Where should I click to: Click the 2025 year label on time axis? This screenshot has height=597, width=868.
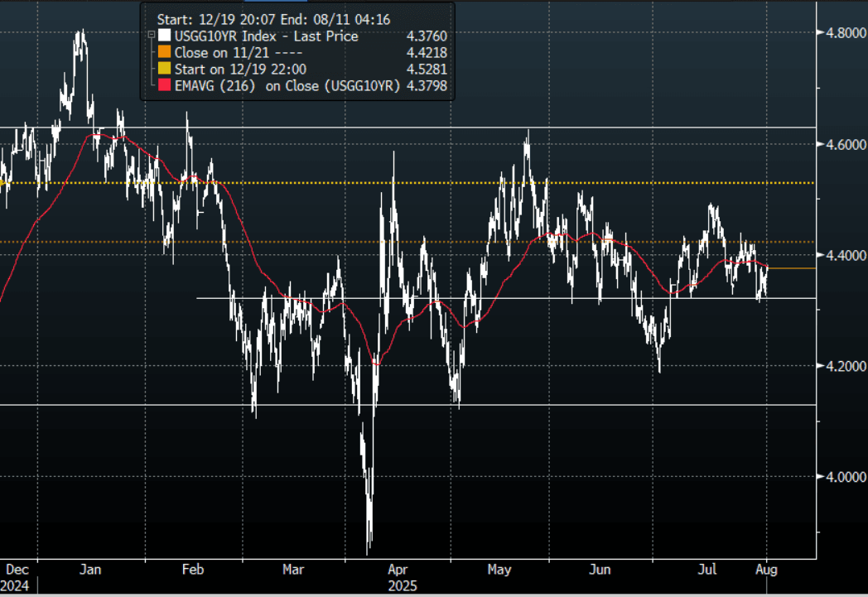(x=402, y=585)
